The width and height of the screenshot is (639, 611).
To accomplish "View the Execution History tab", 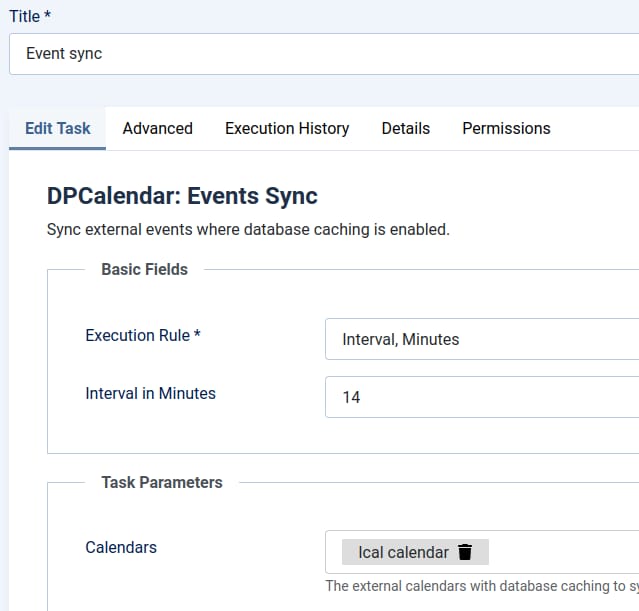I will coord(287,128).
